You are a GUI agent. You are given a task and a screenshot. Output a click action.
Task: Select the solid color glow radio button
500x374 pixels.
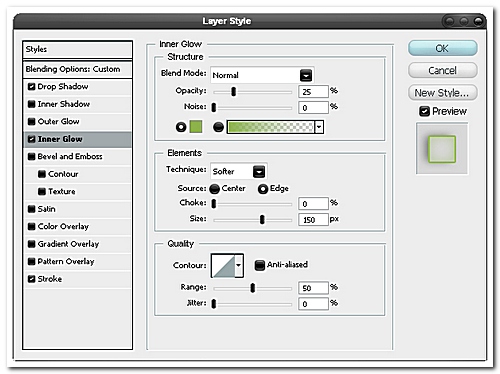(181, 127)
